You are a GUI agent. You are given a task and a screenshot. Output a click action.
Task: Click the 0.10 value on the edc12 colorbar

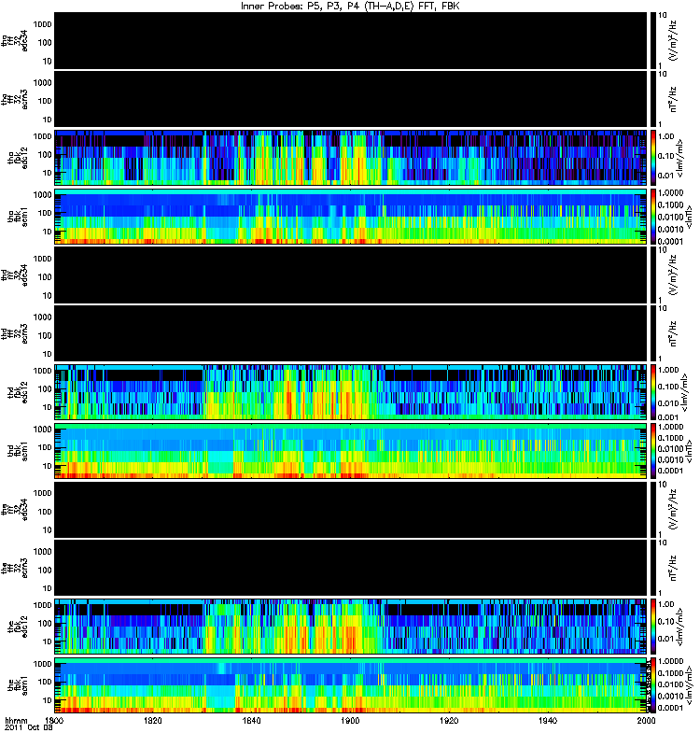tap(666, 621)
